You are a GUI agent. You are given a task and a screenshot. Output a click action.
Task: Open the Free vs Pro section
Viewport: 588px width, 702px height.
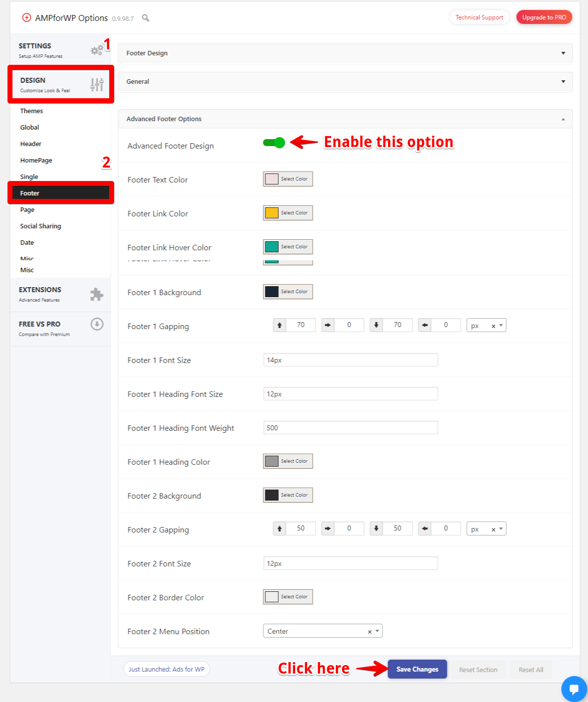(x=60, y=329)
